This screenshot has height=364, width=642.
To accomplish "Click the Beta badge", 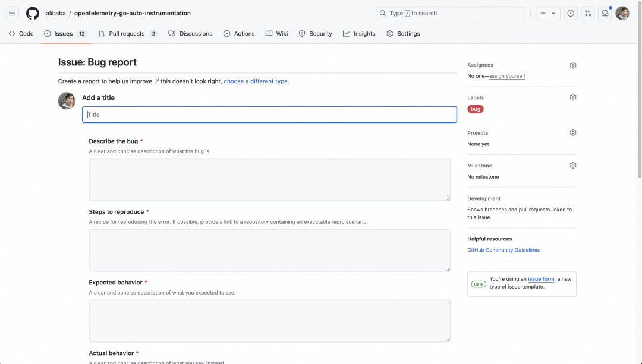I will pos(479,284).
